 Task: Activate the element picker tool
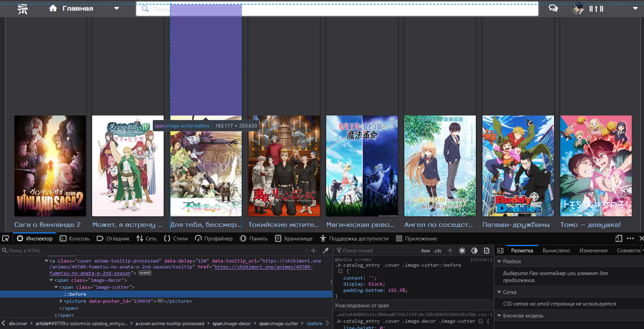coord(6,238)
